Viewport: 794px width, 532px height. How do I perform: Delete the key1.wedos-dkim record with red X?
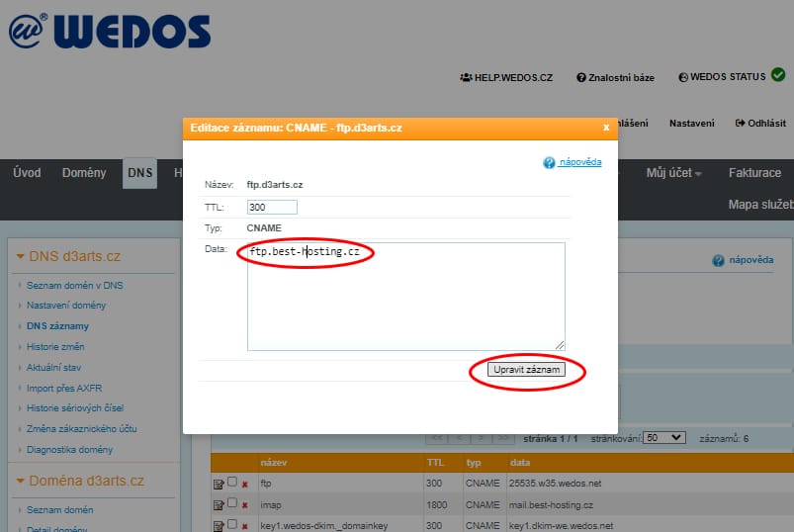[x=245, y=526]
